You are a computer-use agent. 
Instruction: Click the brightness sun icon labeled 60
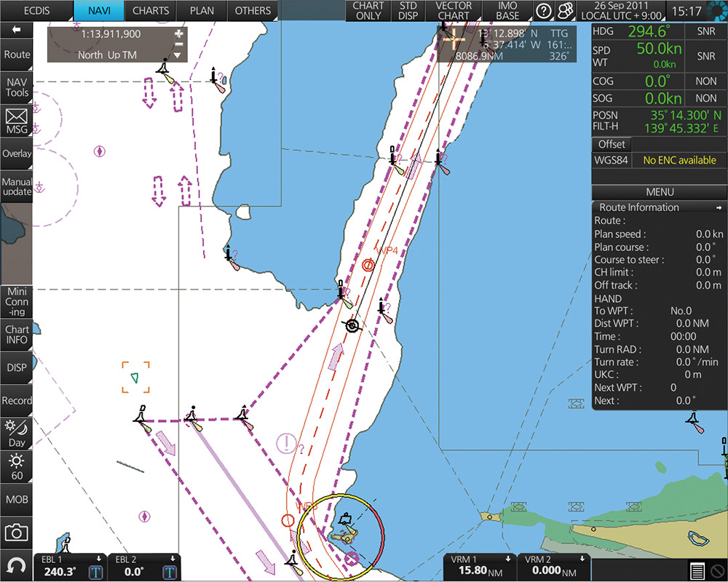pyautogui.click(x=16, y=467)
